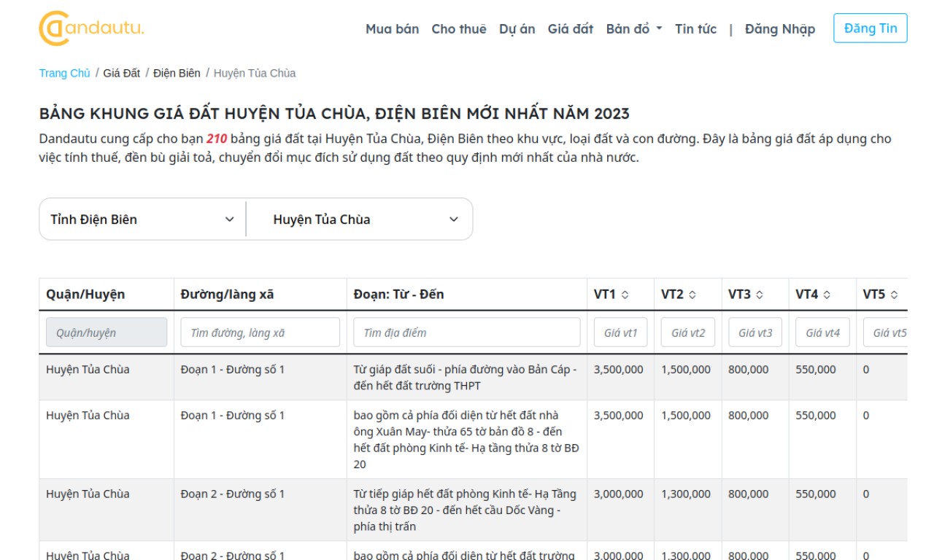
Task: Open the Tỉnh Điện Biên province dropdown
Action: tap(142, 219)
